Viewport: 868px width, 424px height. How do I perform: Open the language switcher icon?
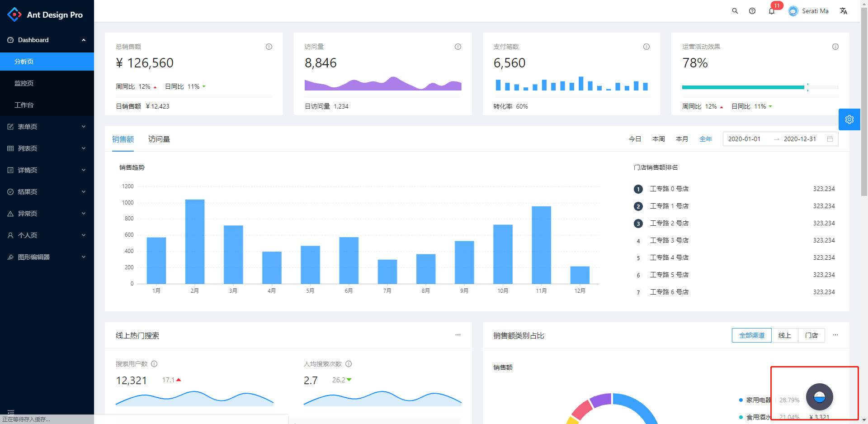click(844, 10)
